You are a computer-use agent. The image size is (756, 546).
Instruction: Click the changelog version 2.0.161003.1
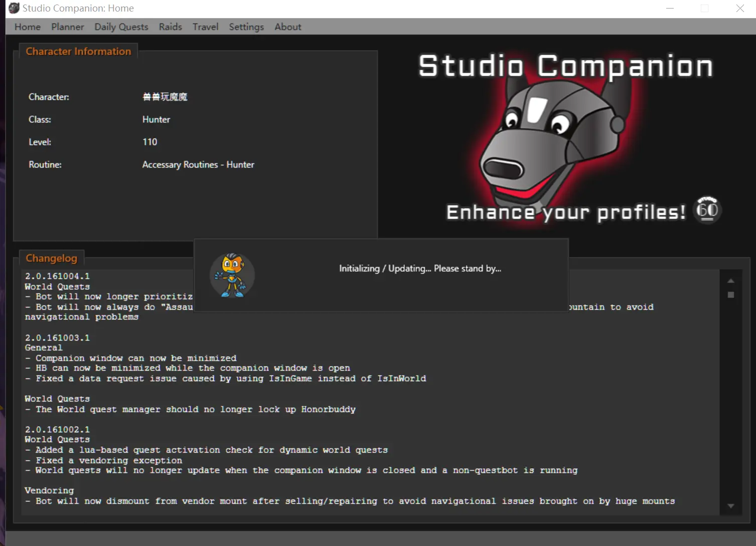click(x=57, y=338)
